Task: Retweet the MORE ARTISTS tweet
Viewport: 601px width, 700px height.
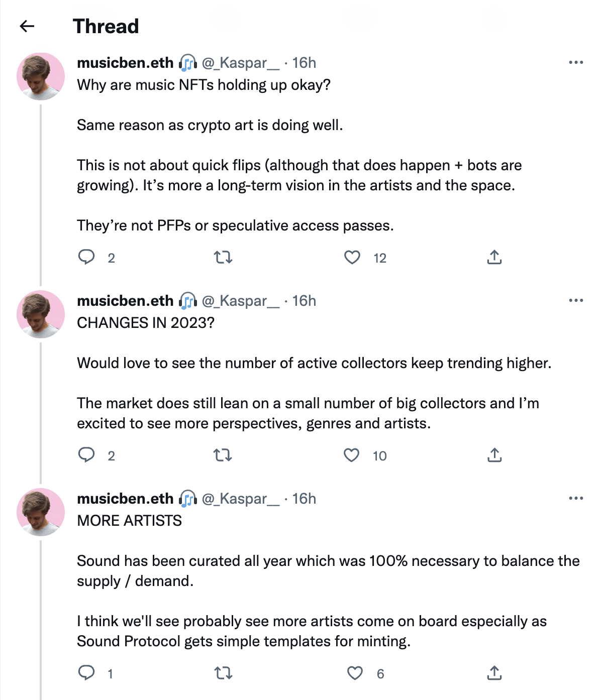Action: 223,673
